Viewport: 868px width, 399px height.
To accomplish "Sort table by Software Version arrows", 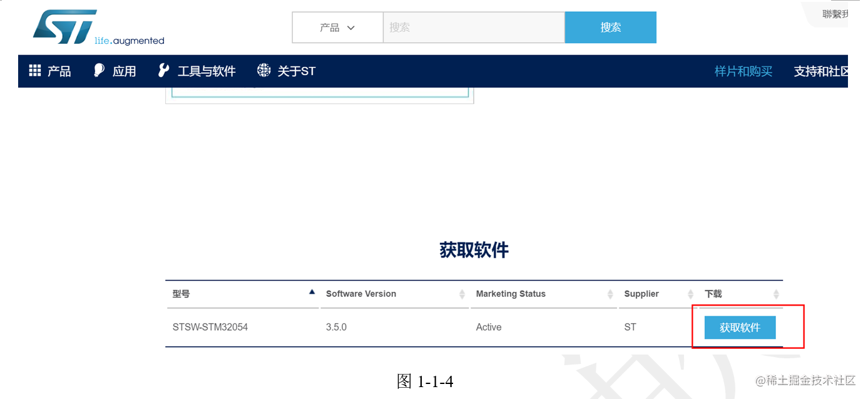I will [462, 294].
